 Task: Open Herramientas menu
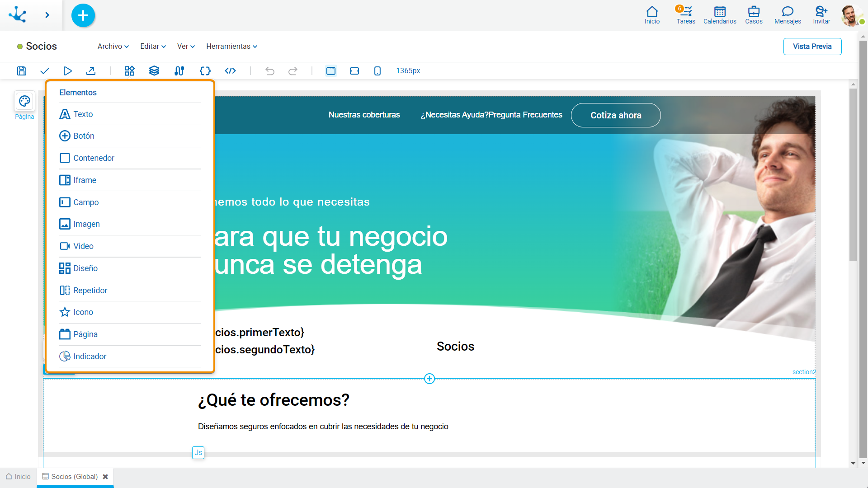tap(231, 46)
